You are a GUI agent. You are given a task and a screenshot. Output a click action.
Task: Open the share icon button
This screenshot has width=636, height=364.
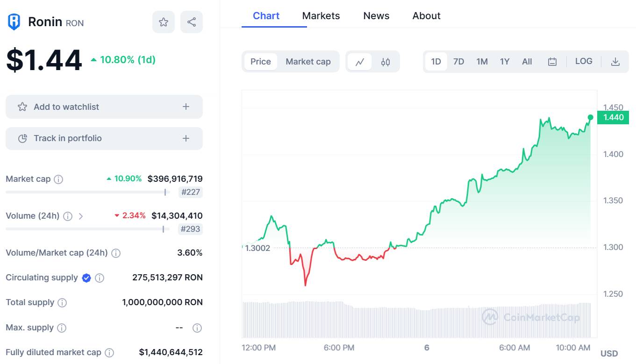192,22
